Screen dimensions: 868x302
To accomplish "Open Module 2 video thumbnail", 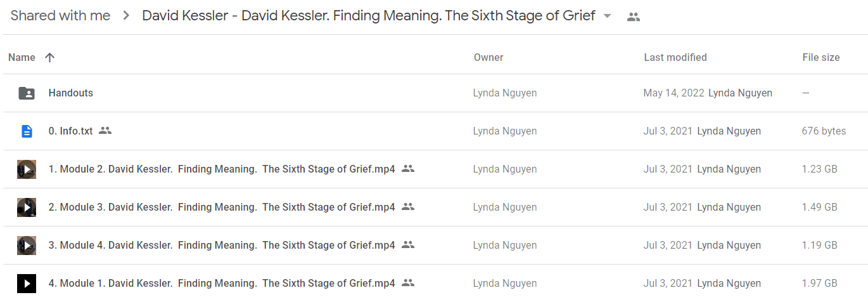I will pyautogui.click(x=27, y=169).
